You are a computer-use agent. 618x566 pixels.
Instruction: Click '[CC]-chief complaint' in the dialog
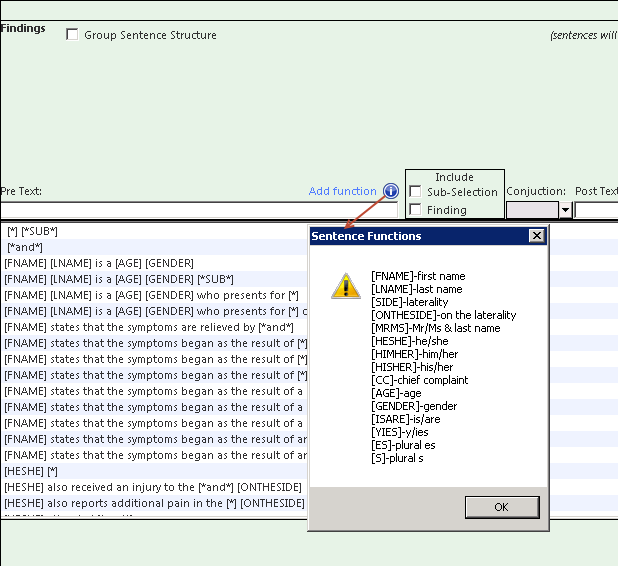tap(419, 380)
